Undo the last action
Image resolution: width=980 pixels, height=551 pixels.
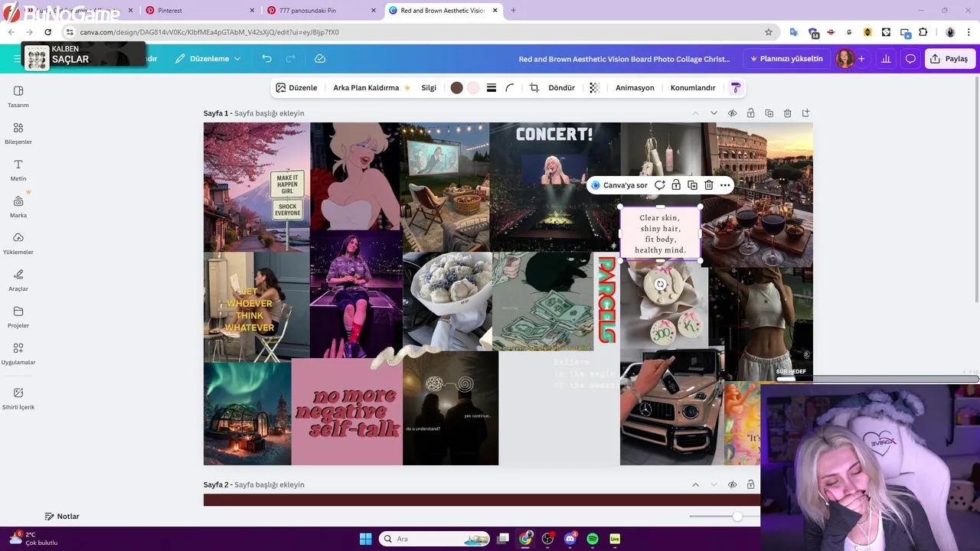point(266,59)
